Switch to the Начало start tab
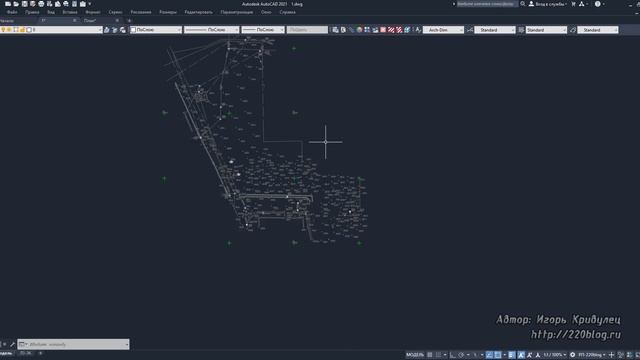This screenshot has height=360, width=640. pos(7,20)
